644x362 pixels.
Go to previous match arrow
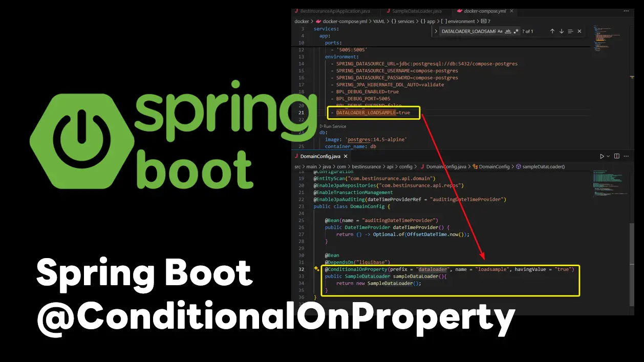(x=552, y=31)
